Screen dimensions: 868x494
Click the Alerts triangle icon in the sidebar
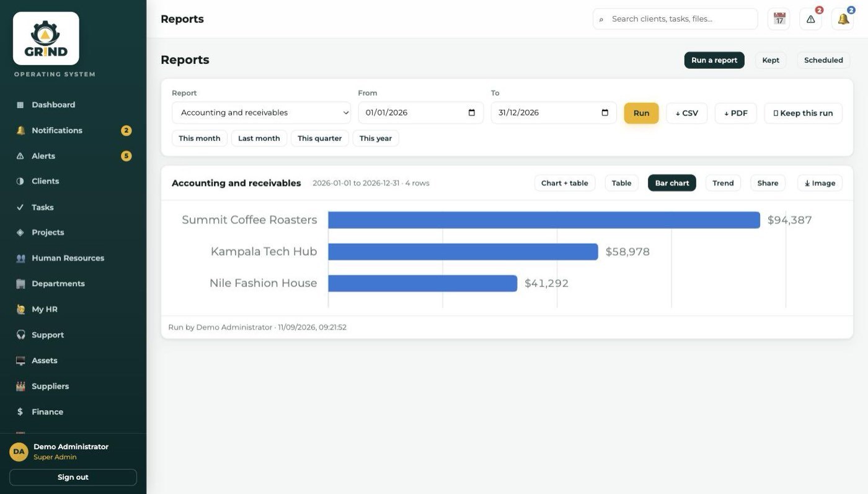pos(20,156)
